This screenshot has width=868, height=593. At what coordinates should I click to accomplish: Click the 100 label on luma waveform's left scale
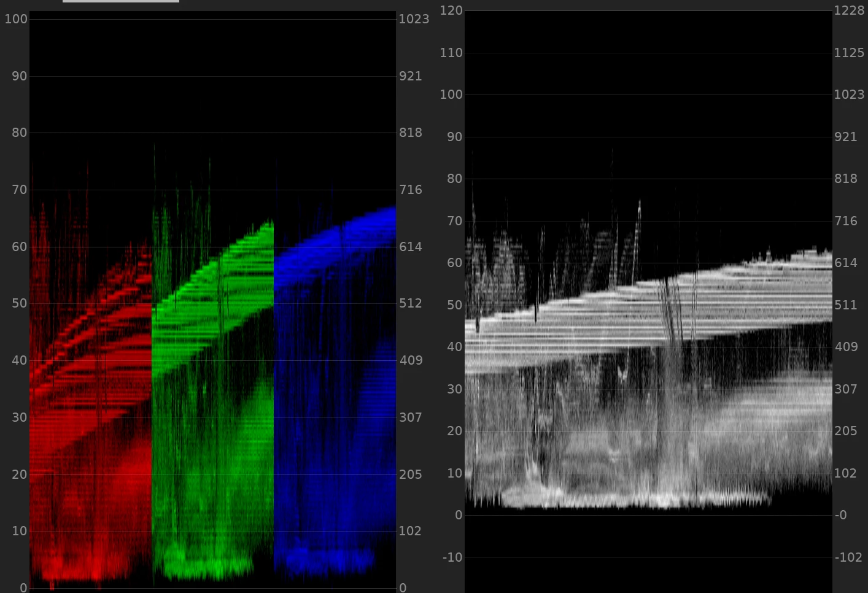tap(451, 95)
